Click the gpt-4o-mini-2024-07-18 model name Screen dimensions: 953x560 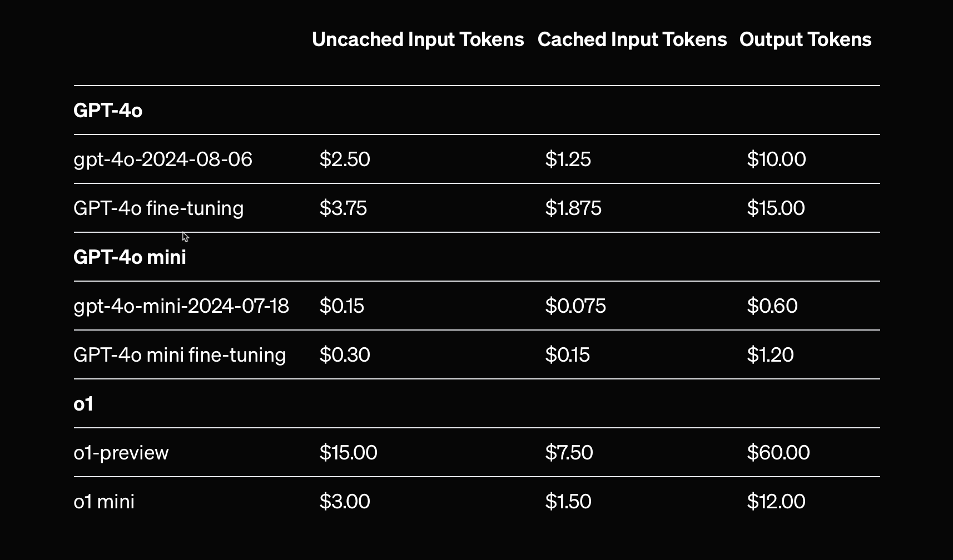pyautogui.click(x=181, y=306)
